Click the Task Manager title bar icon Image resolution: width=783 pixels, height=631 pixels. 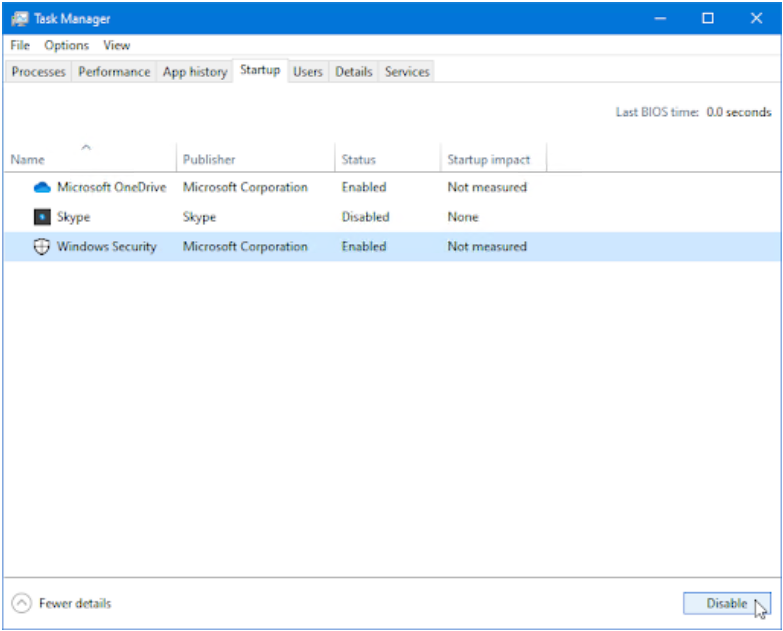coord(19,18)
